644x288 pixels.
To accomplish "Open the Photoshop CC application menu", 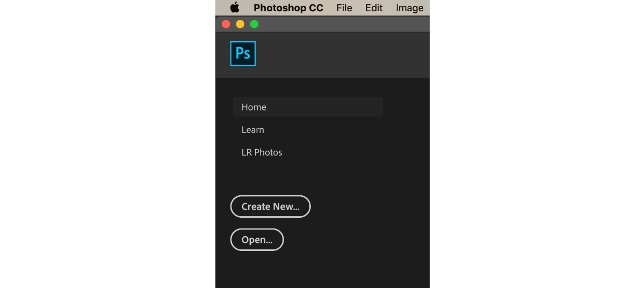I will pyautogui.click(x=288, y=8).
